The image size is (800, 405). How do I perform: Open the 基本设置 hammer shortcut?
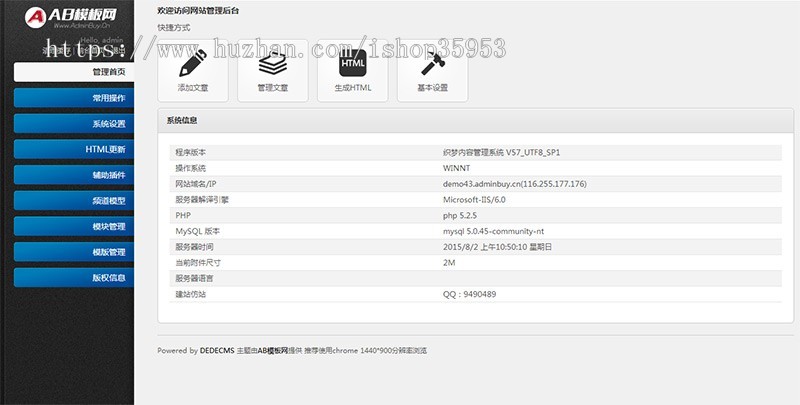coord(432,70)
